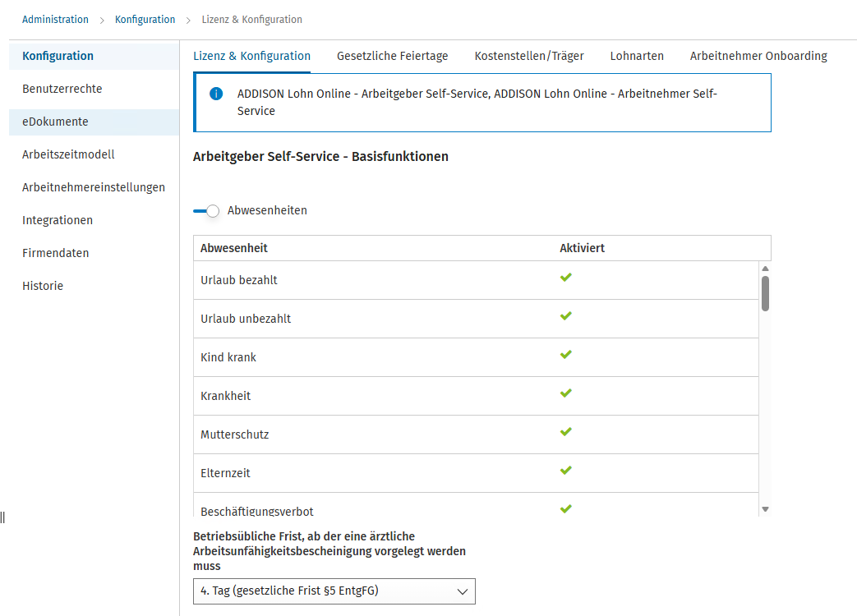Open Firmendaten in the sidebar
The image size is (857, 616).
coord(94,253)
